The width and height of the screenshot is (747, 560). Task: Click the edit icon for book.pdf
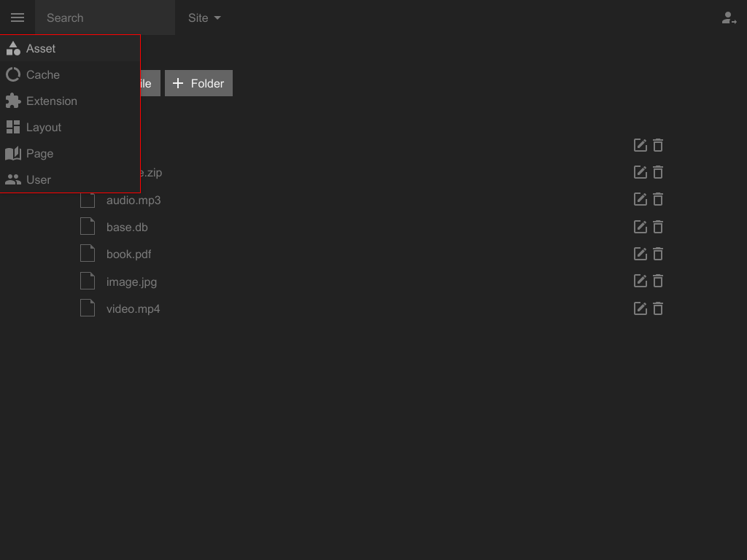[x=640, y=254]
